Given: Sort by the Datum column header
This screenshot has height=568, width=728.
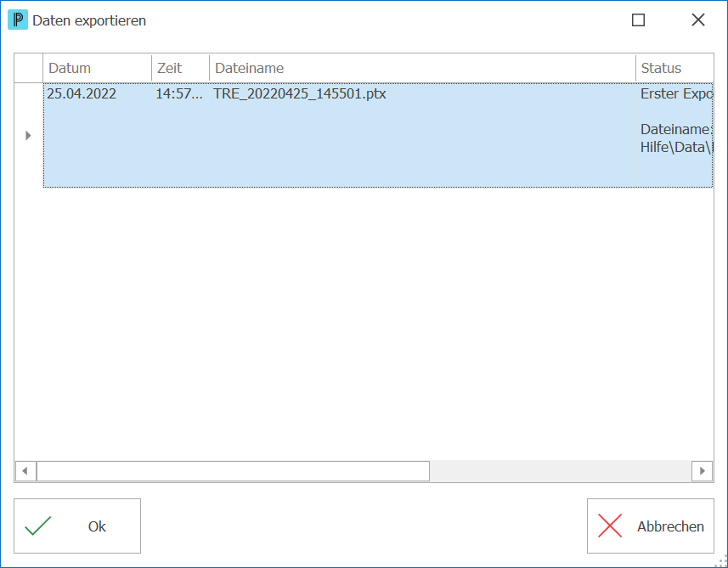Looking at the screenshot, I should [x=97, y=68].
